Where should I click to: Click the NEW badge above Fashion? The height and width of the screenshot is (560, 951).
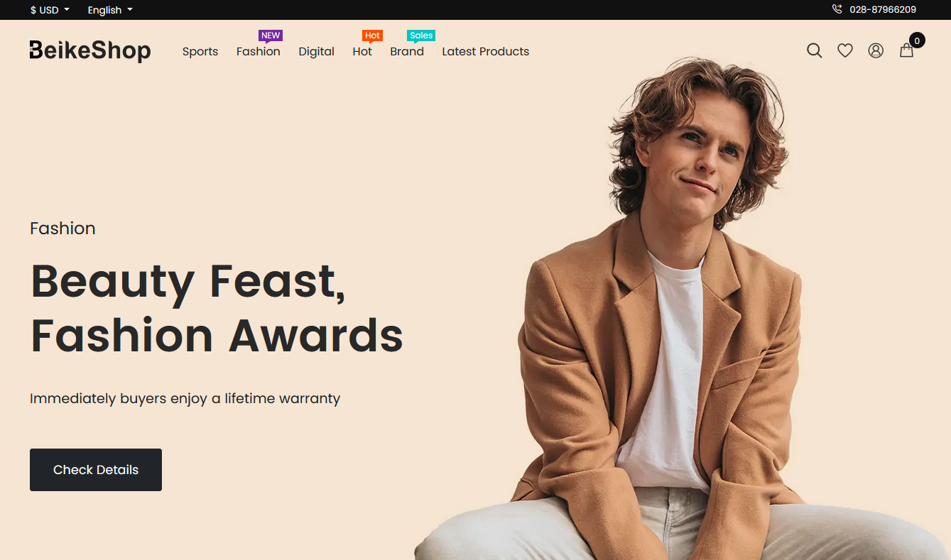271,35
